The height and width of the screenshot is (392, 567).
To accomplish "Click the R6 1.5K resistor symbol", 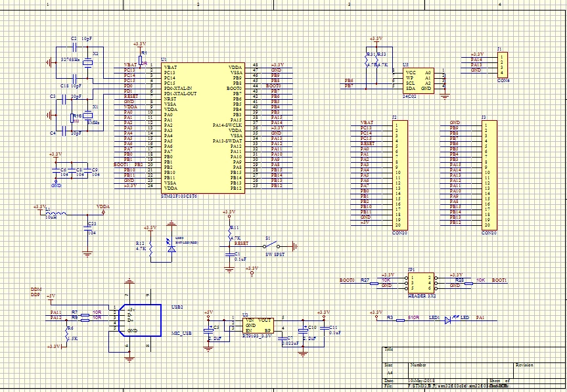I will (66, 333).
